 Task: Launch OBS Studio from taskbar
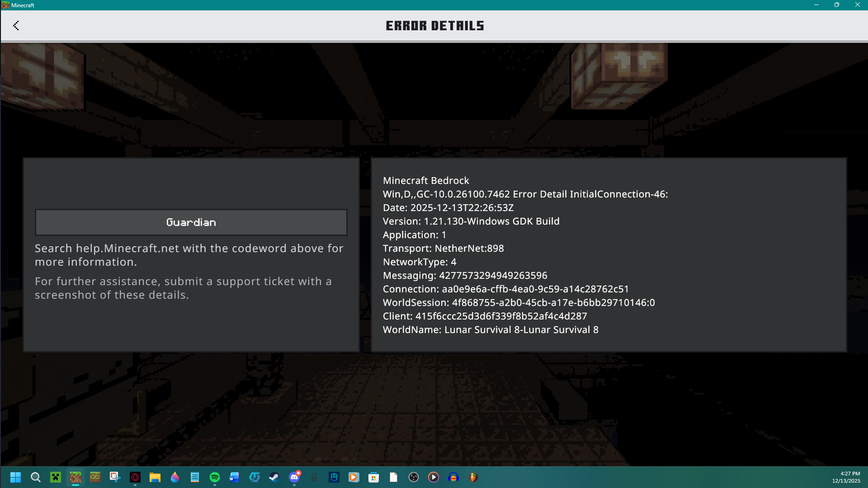click(413, 477)
